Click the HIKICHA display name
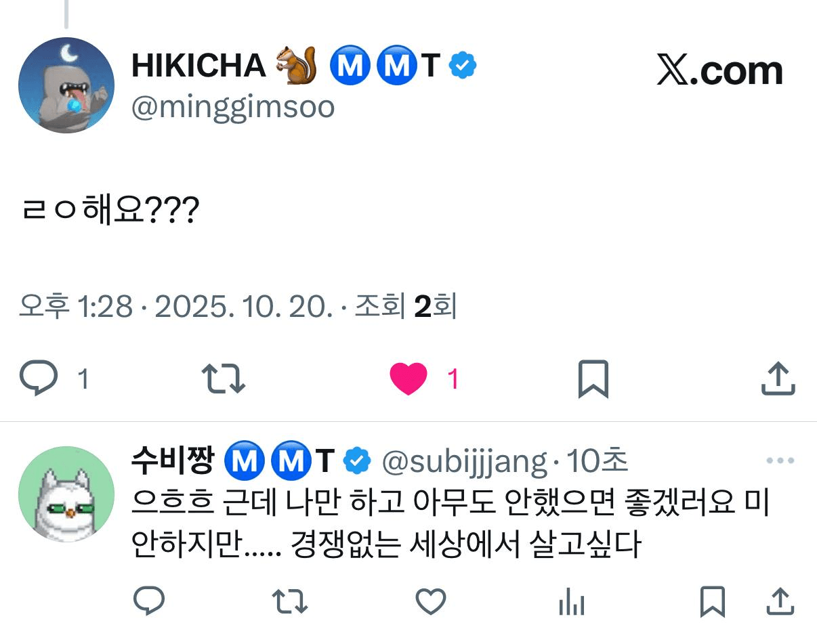 pos(198,65)
